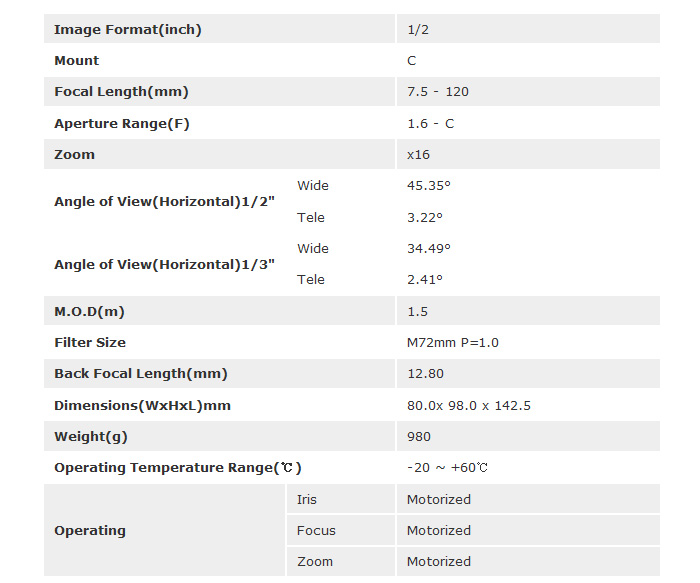Select the Filter Size value M72mm P=1.0
This screenshot has height=583, width=700.
[x=452, y=342]
